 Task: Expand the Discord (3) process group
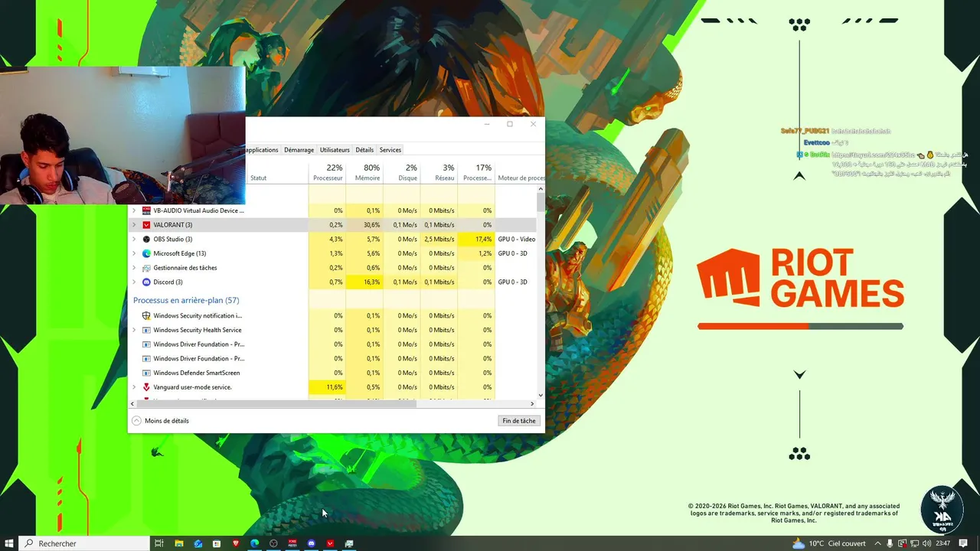pos(134,282)
